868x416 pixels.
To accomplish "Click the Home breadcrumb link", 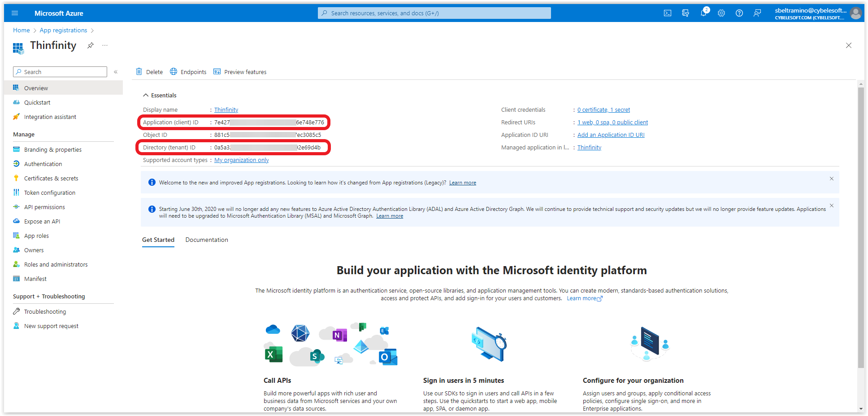I will coord(22,30).
